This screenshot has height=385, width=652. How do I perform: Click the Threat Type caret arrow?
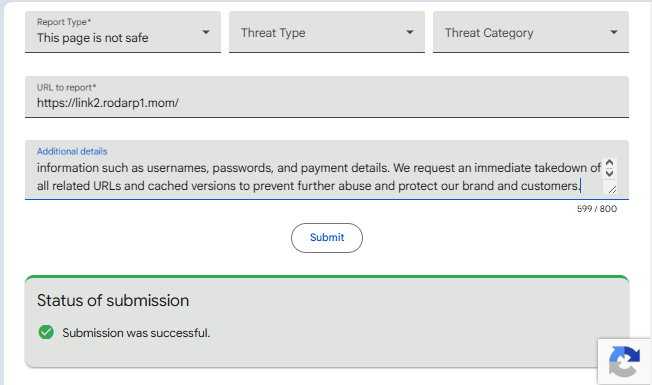(x=410, y=32)
